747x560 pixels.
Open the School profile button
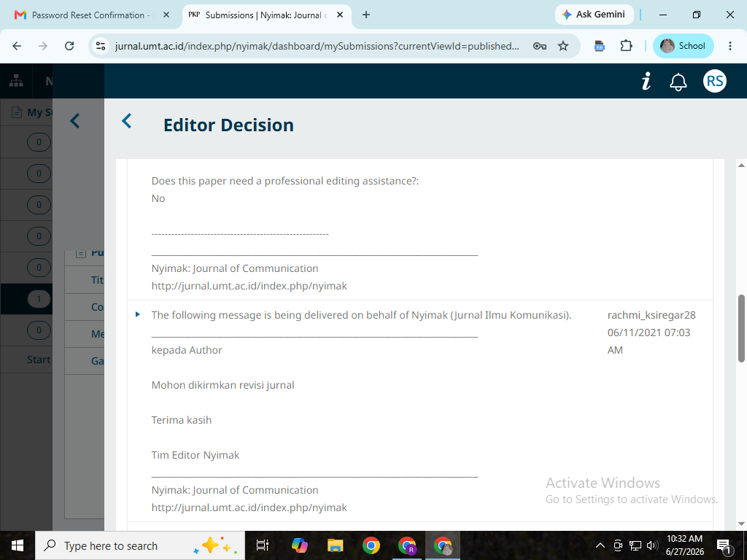683,46
